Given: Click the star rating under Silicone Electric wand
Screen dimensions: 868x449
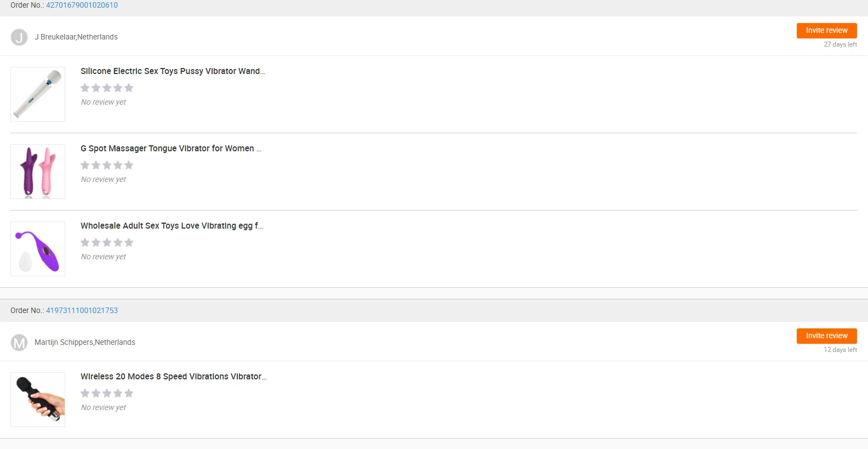Looking at the screenshot, I should pos(107,88).
